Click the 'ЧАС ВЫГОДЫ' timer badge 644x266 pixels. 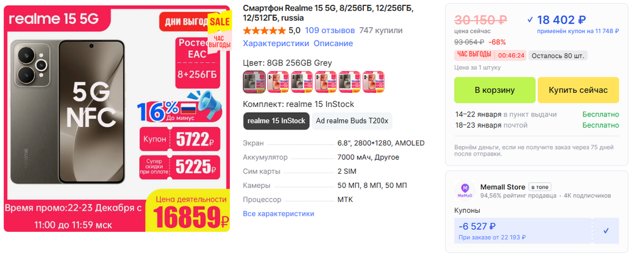coord(473,55)
